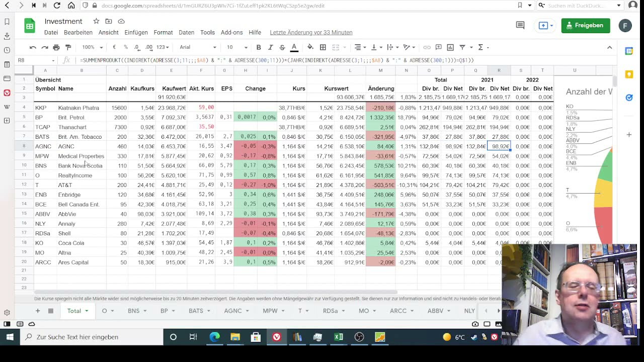Screen dimensions: 644x362
Task: Open Excel from the taskbar
Action: pos(339,337)
